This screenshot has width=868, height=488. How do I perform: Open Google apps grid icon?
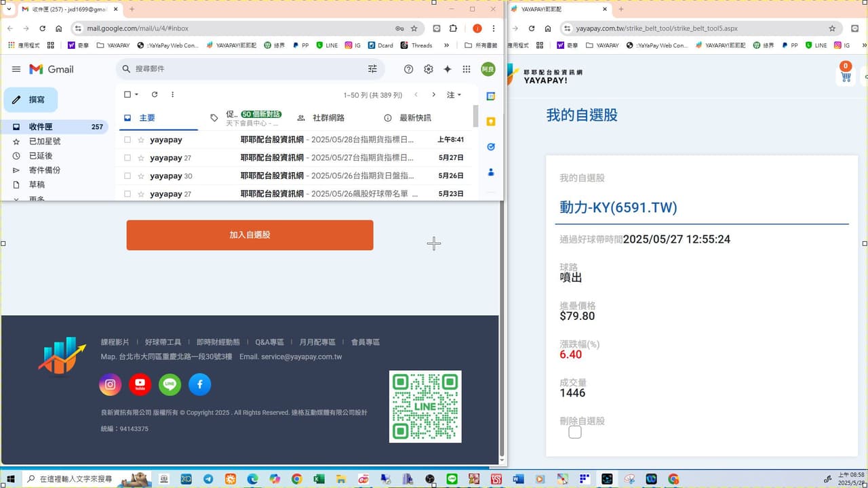(x=467, y=69)
